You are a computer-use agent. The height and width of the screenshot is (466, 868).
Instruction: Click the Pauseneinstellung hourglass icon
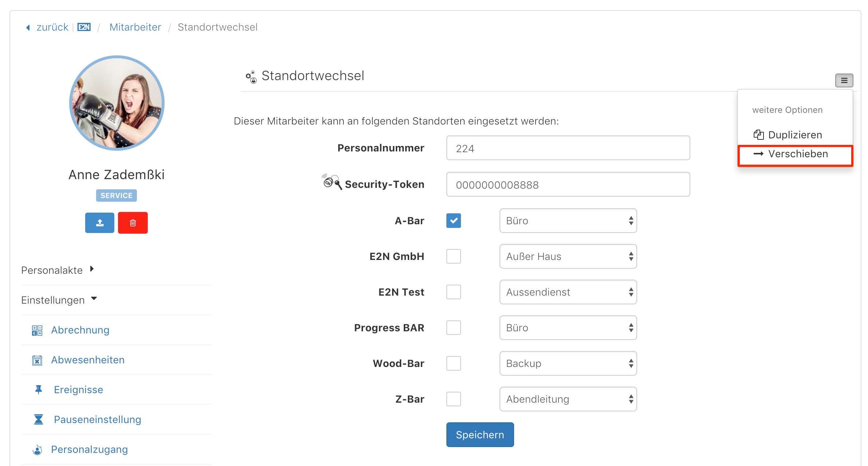point(39,419)
